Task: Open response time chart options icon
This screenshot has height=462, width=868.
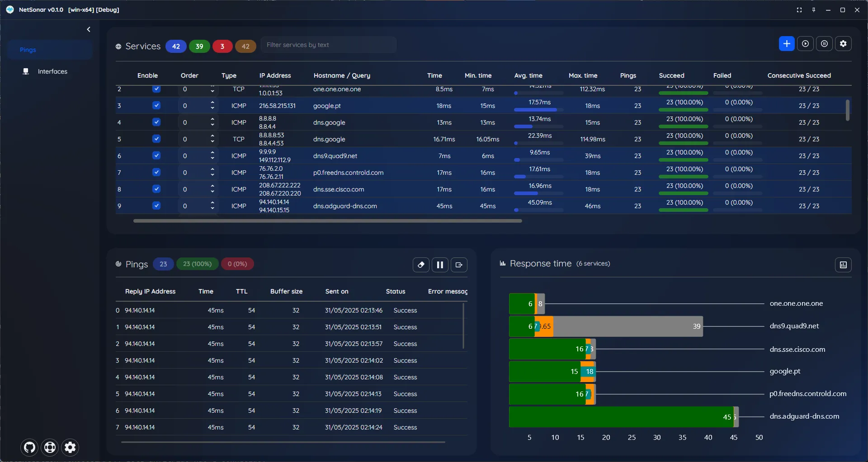Action: pos(843,265)
